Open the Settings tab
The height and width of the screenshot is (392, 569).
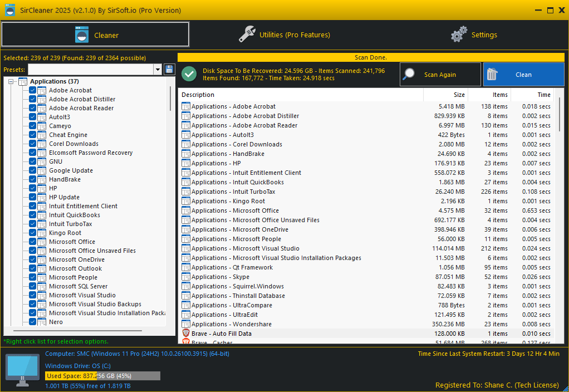pyautogui.click(x=474, y=35)
